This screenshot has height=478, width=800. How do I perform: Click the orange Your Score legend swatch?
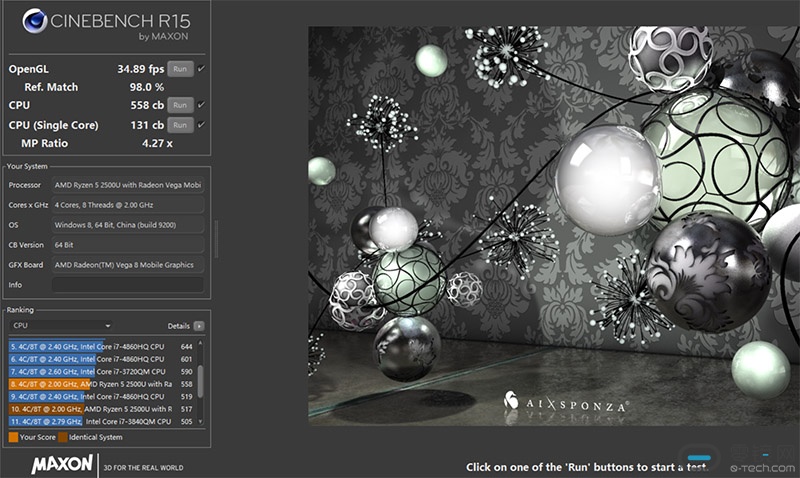coord(13,437)
